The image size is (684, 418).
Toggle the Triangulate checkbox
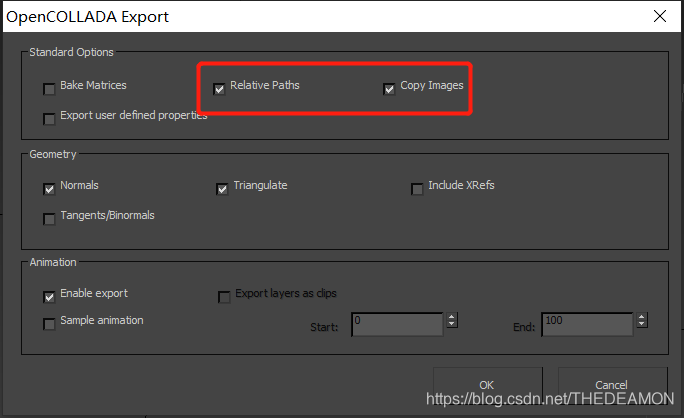tap(222, 189)
